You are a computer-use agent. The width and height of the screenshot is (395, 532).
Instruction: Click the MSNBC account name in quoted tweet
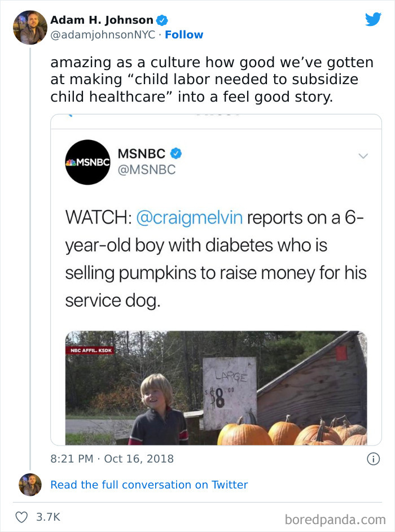pyautogui.click(x=142, y=153)
